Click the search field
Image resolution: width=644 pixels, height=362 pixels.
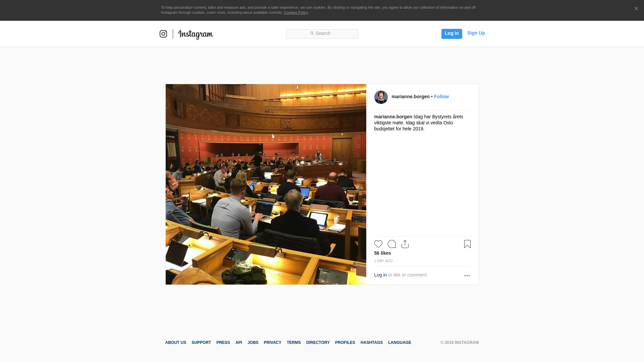pos(322,34)
